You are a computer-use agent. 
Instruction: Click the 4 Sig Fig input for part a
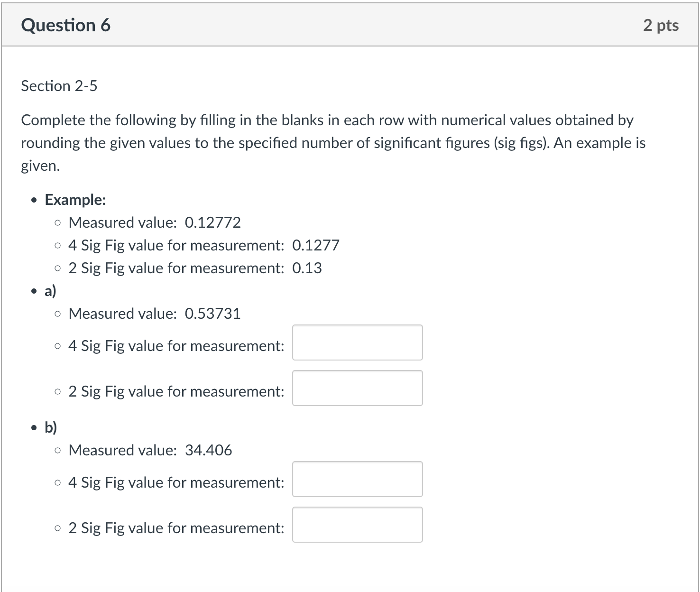(x=357, y=342)
